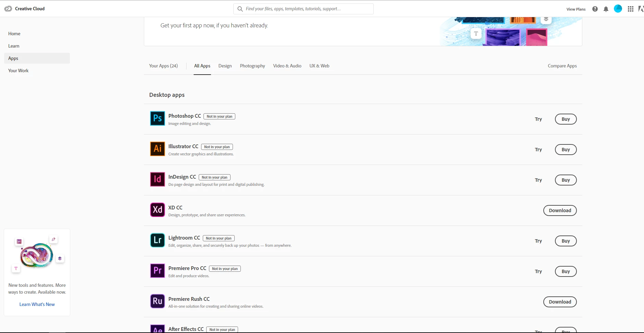This screenshot has height=333, width=644.
Task: Go to Home in the sidebar
Action: (14, 34)
